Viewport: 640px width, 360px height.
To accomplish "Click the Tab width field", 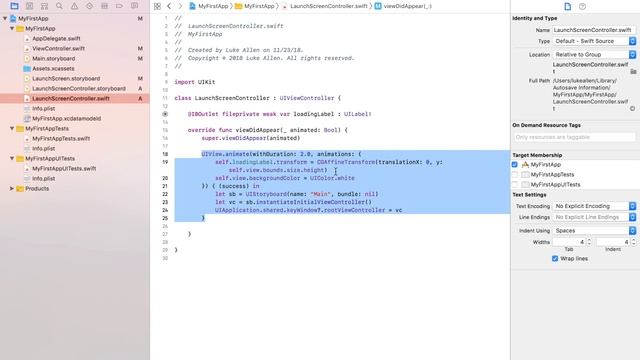I will 569,242.
